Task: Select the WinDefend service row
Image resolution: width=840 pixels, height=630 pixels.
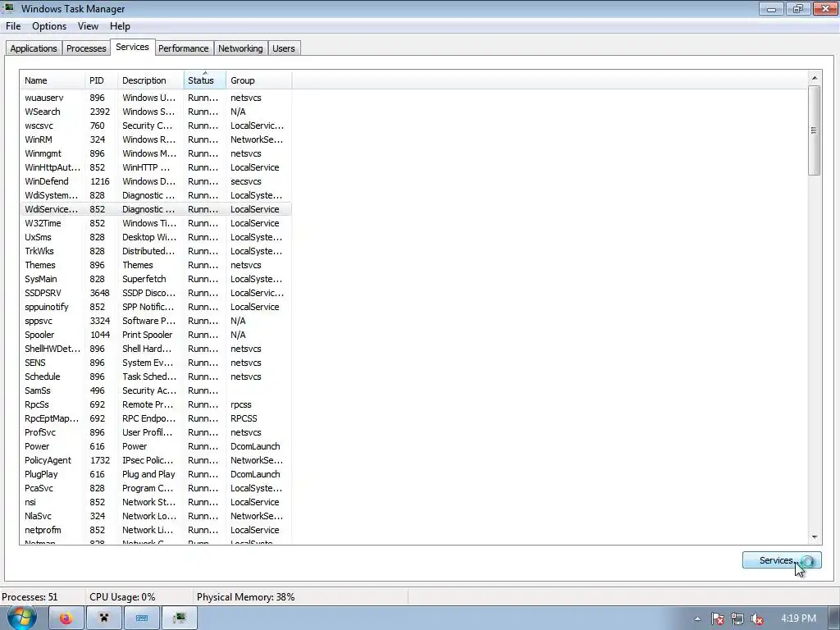Action: (156, 181)
